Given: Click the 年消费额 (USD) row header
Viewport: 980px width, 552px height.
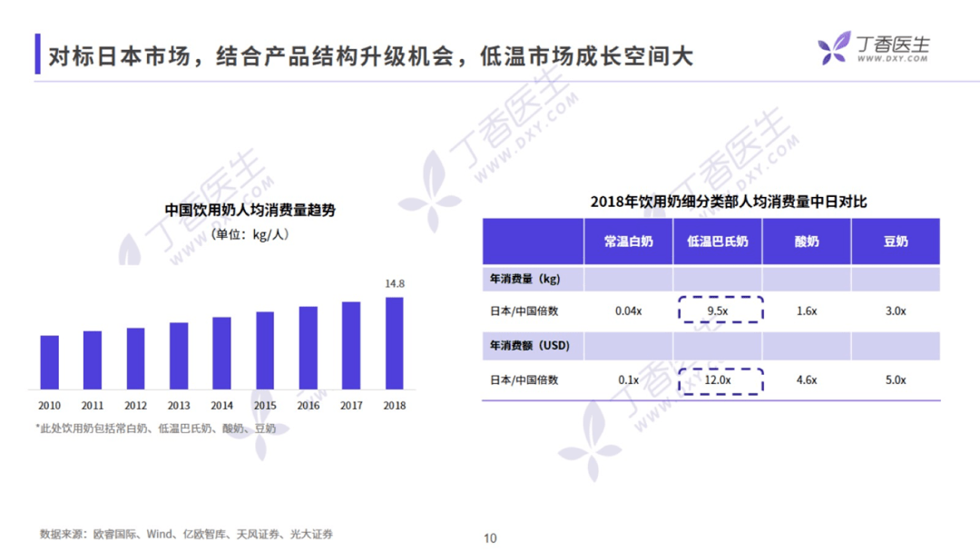Looking at the screenshot, I should (x=529, y=346).
